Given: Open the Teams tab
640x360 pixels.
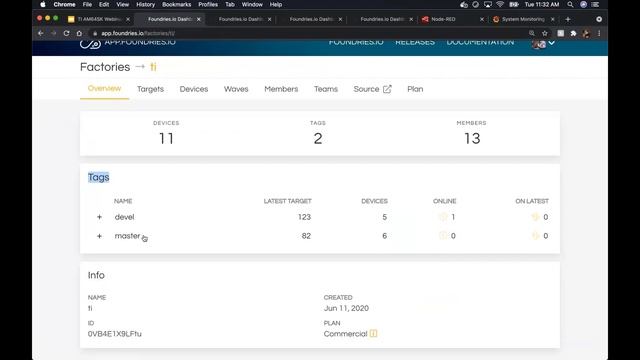Looking at the screenshot, I should (326, 89).
